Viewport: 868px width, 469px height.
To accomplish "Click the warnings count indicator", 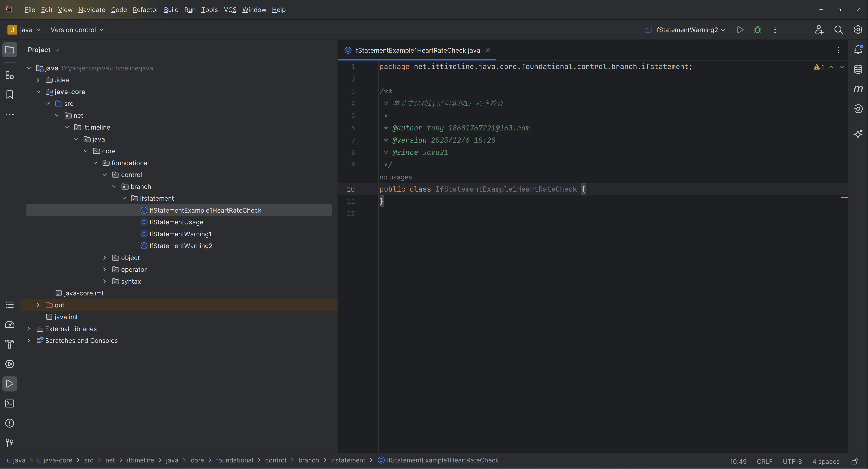I will pyautogui.click(x=819, y=67).
